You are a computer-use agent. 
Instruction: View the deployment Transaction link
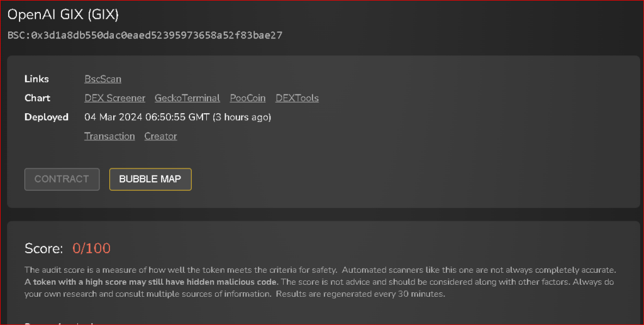(109, 136)
